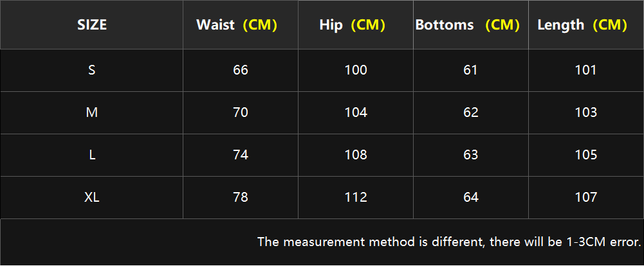The width and height of the screenshot is (644, 266).
Task: Click the measurement error note text
Action: click(449, 242)
